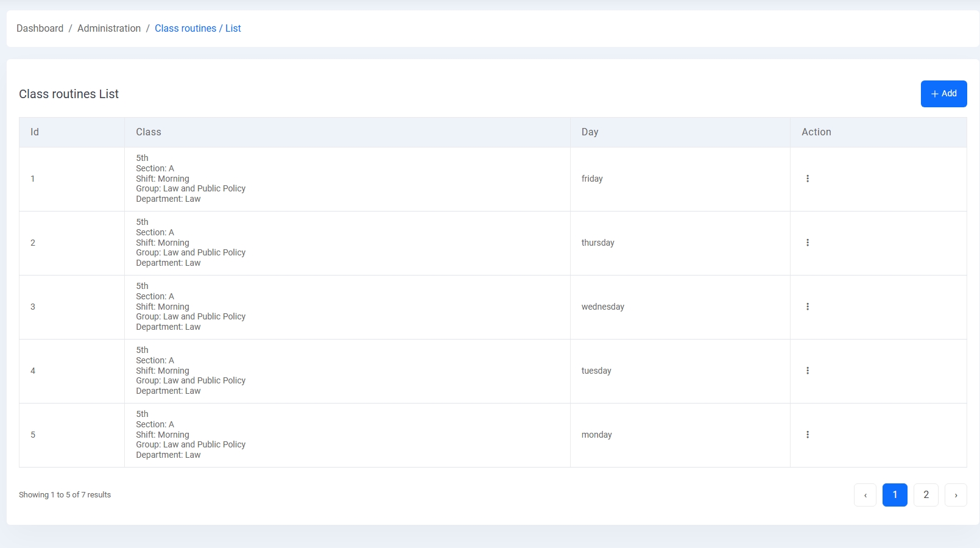Click the previous page arrow
The height and width of the screenshot is (548, 980).
click(x=865, y=495)
